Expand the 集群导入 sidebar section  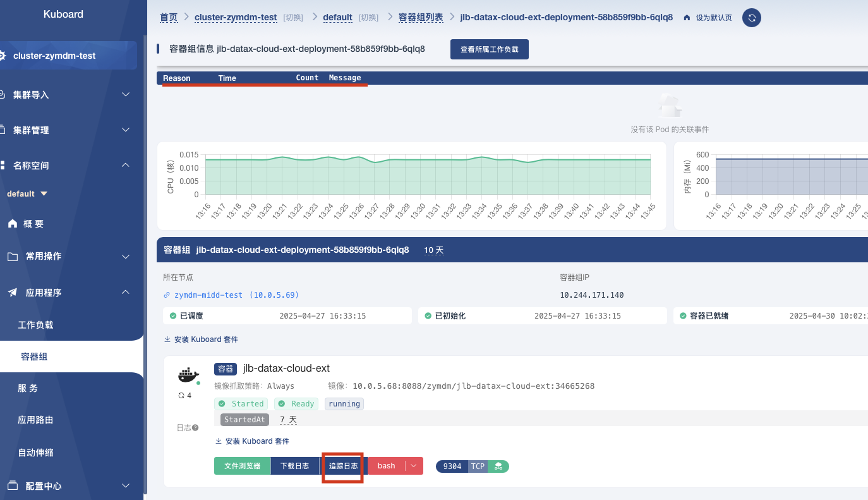(126, 95)
